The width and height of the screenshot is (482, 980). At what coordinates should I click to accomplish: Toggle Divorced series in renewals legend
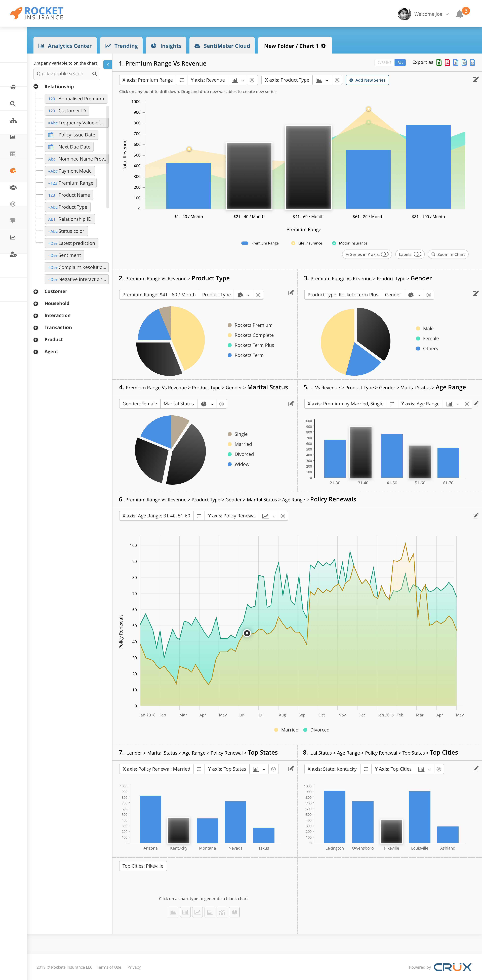coord(316,730)
